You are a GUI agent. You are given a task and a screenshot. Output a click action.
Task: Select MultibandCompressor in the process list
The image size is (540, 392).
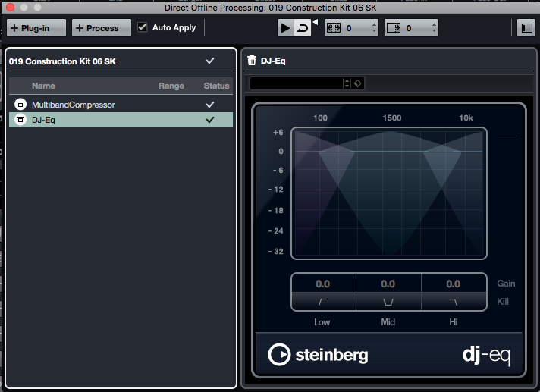point(74,105)
